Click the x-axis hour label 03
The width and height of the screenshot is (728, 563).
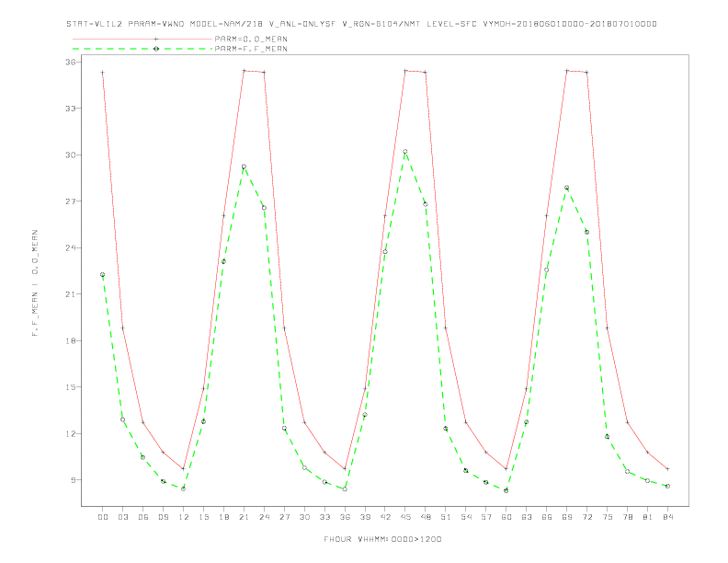click(122, 517)
